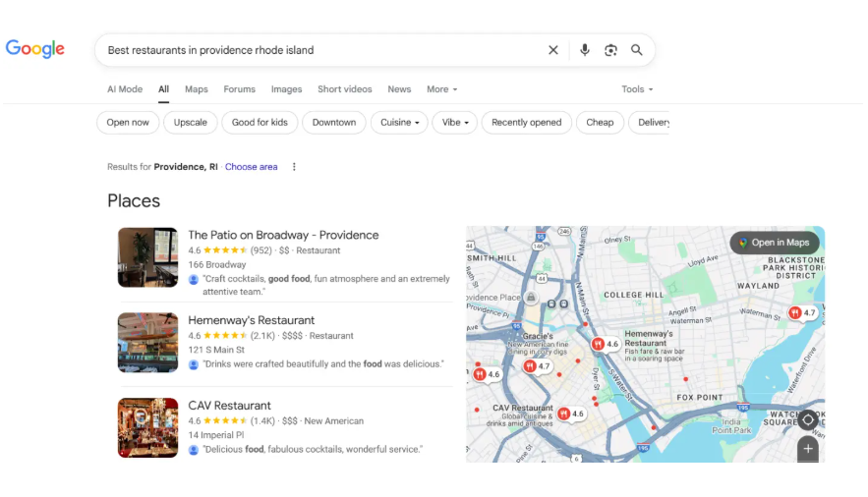Toggle the Recently opened filter chip

527,123
